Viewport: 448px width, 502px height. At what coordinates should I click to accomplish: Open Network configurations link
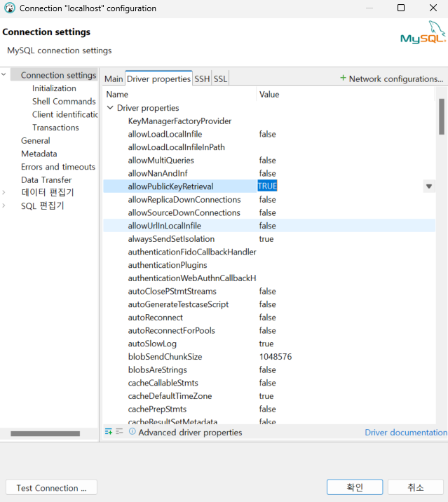pyautogui.click(x=396, y=79)
